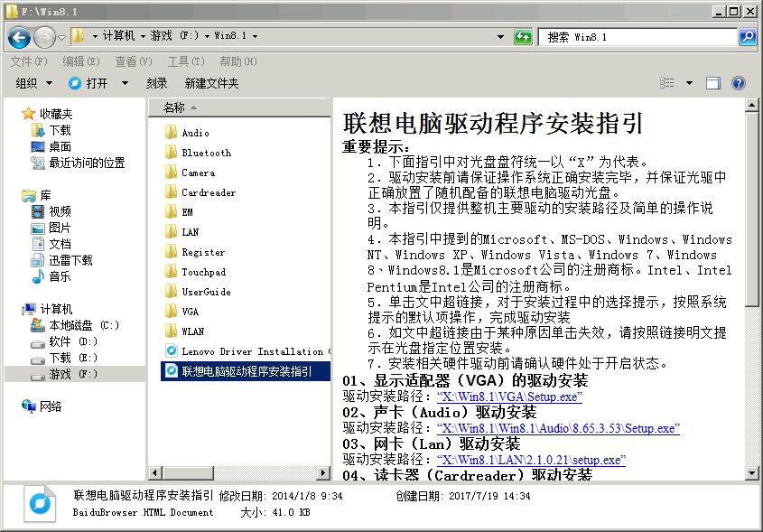Select the VGA folder
Viewport: 763px width, 532px height.
182,312
